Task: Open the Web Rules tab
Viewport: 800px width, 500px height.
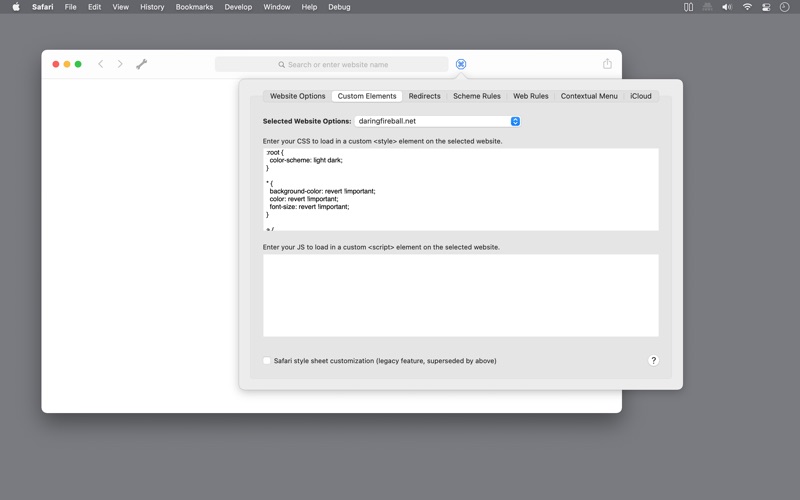Action: [x=531, y=96]
